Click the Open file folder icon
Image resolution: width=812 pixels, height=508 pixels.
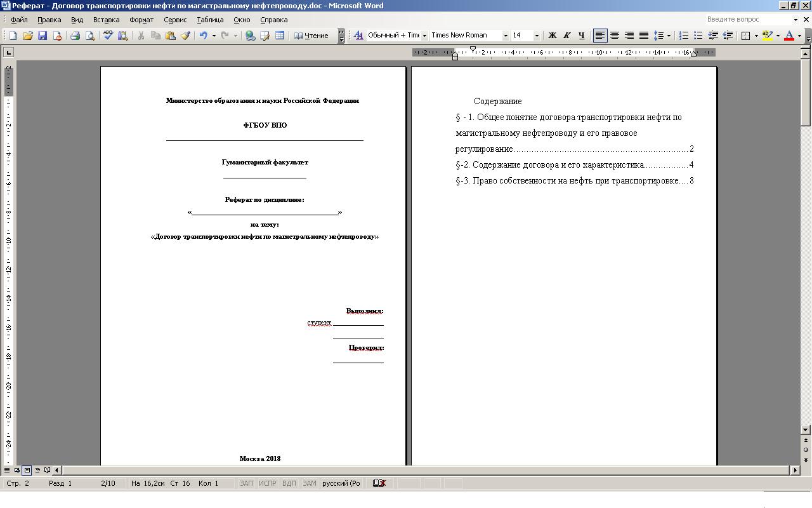[x=28, y=36]
